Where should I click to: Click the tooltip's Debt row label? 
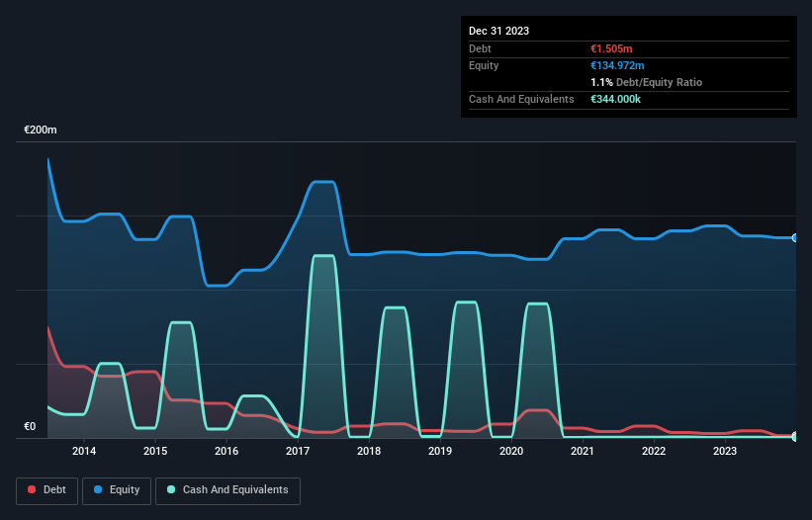tap(480, 48)
